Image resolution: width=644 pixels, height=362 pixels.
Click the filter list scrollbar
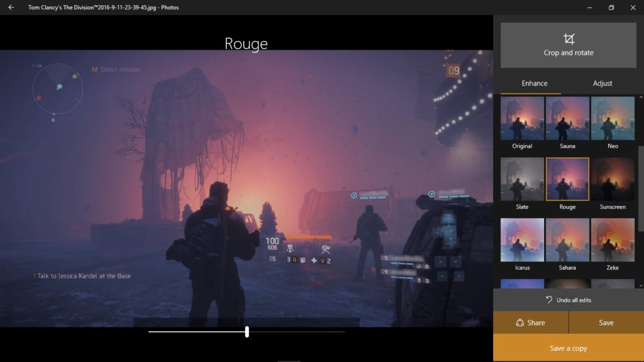[641, 189]
